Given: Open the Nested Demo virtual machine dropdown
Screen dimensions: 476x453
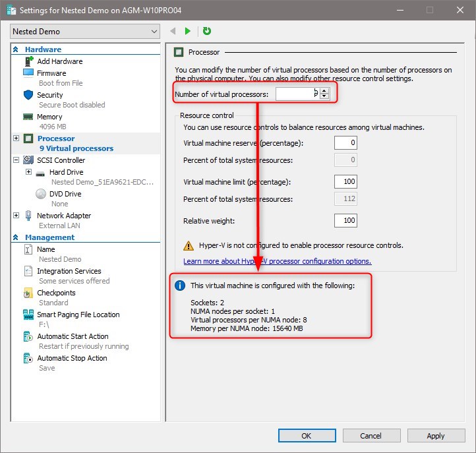Looking at the screenshot, I should tap(85, 31).
